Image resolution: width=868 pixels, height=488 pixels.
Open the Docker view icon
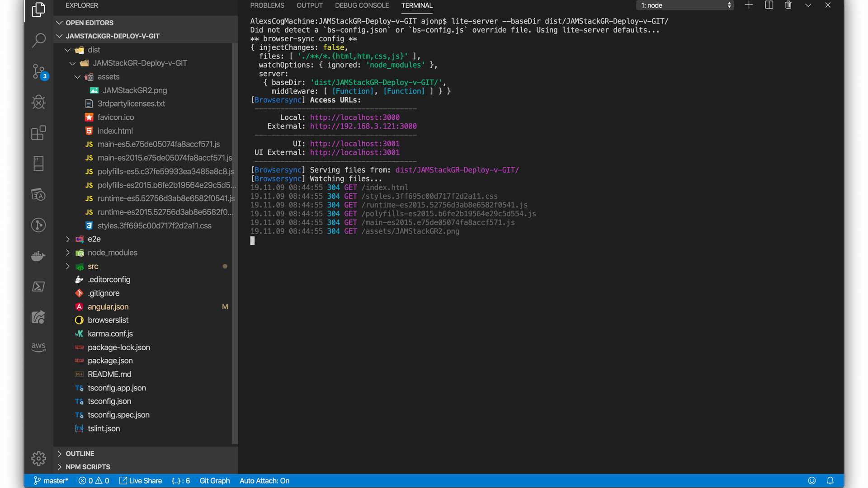click(38, 256)
